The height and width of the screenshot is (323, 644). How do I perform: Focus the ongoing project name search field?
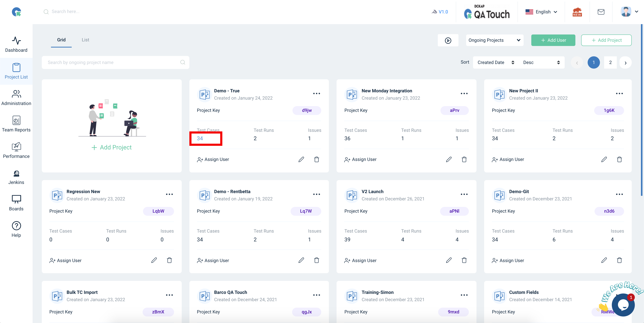coord(115,62)
